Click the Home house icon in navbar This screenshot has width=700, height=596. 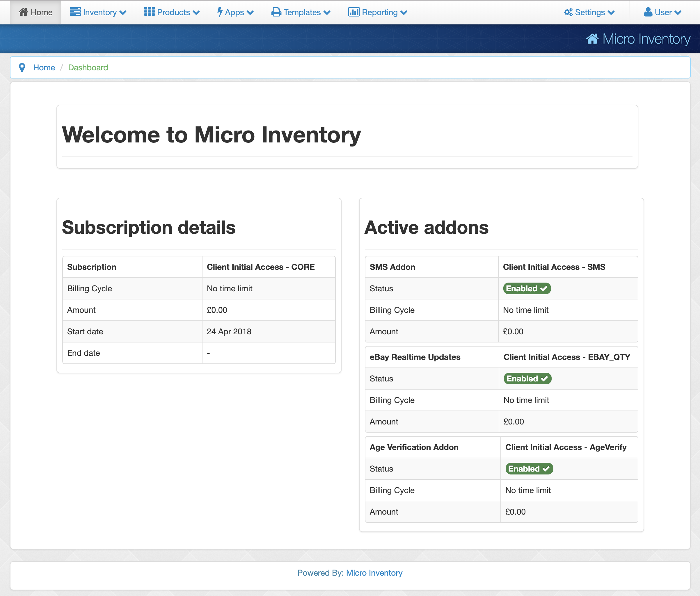23,12
